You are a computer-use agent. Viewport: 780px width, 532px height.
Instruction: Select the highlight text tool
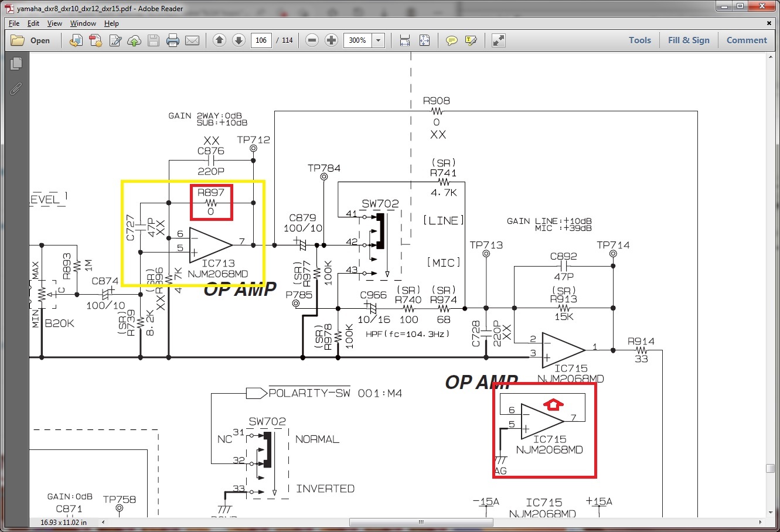[x=471, y=40]
